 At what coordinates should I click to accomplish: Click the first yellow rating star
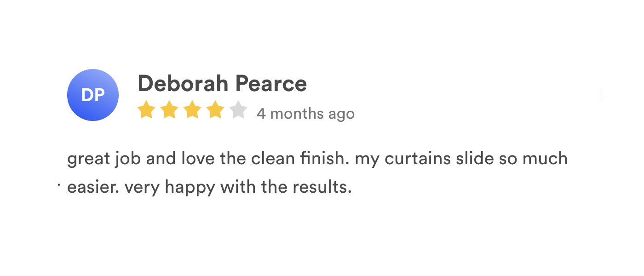[x=146, y=110]
